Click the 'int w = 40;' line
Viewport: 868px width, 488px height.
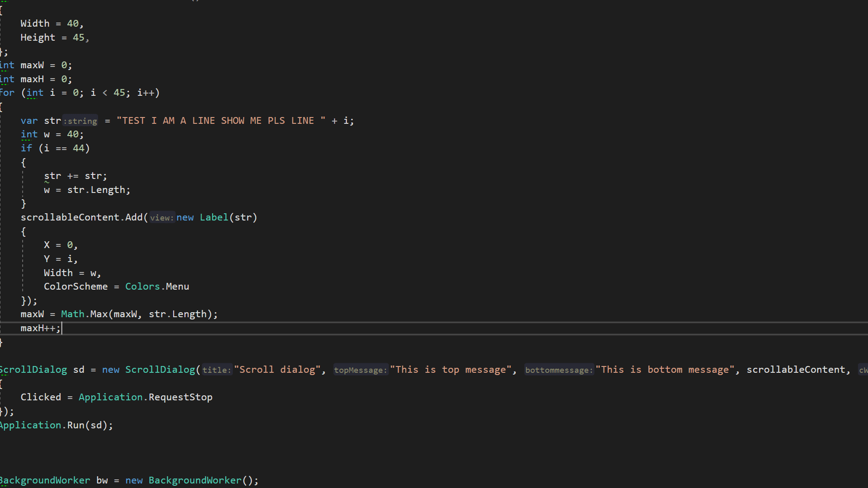point(52,134)
